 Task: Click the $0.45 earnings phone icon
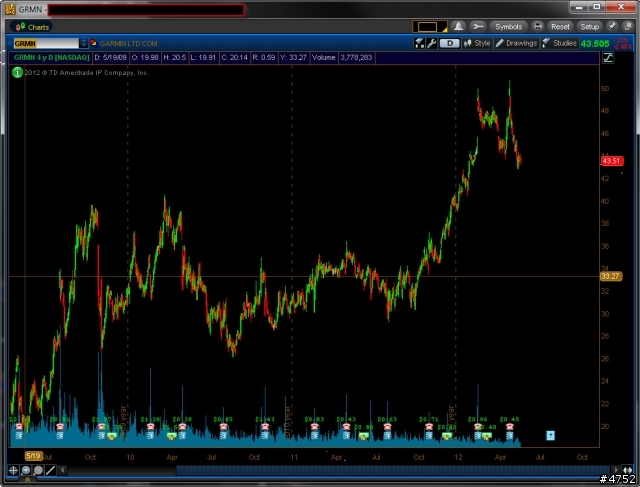pos(509,427)
